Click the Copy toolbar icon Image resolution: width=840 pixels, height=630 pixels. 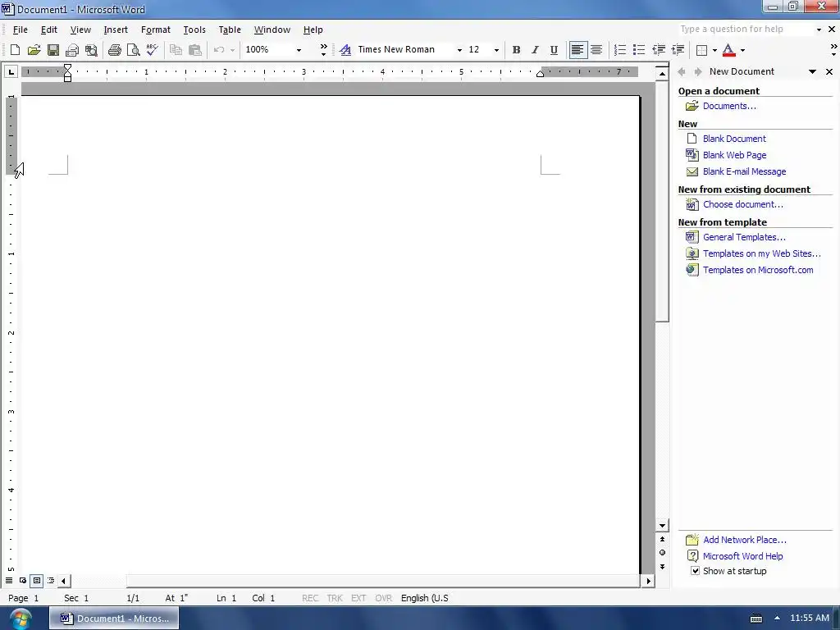coord(176,50)
